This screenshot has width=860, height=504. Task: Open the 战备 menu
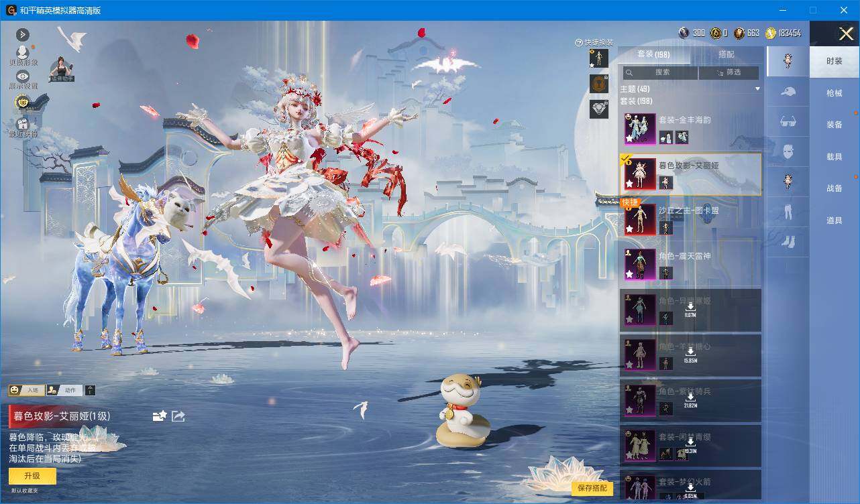(x=835, y=188)
